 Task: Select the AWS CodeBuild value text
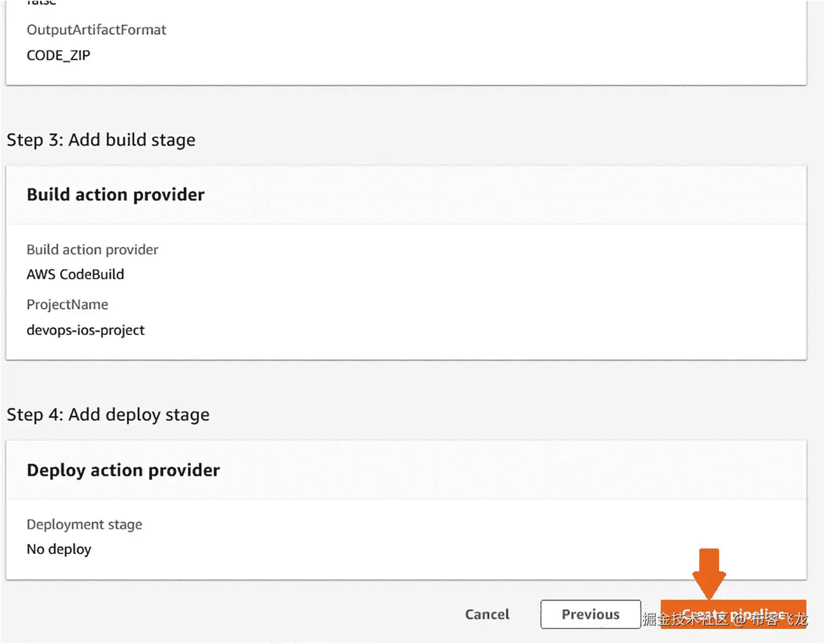[75, 275]
